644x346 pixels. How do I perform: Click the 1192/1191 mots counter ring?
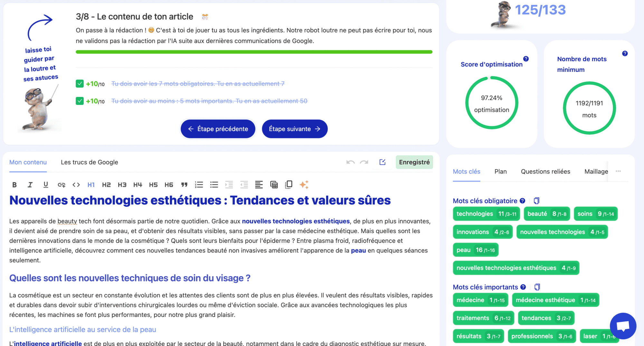pos(589,108)
